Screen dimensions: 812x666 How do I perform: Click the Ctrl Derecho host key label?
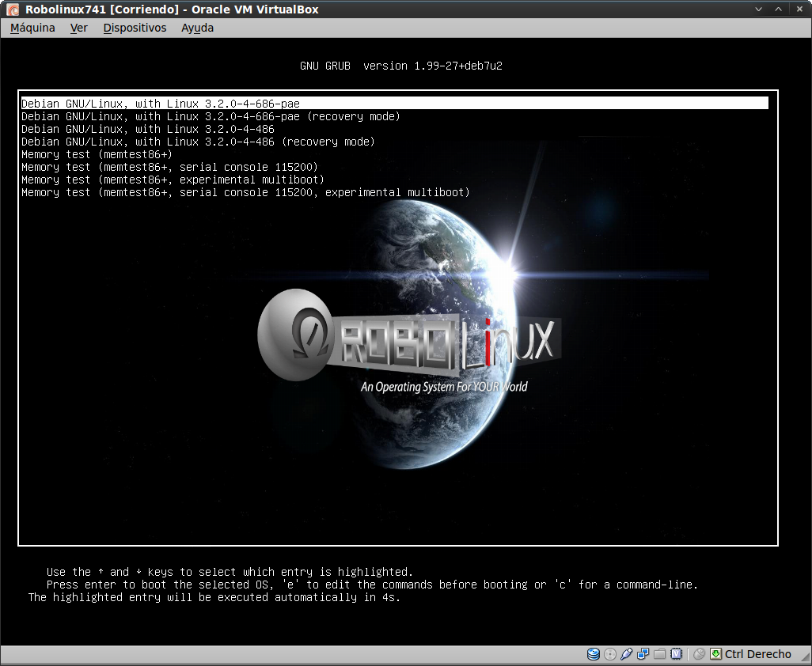click(x=757, y=654)
